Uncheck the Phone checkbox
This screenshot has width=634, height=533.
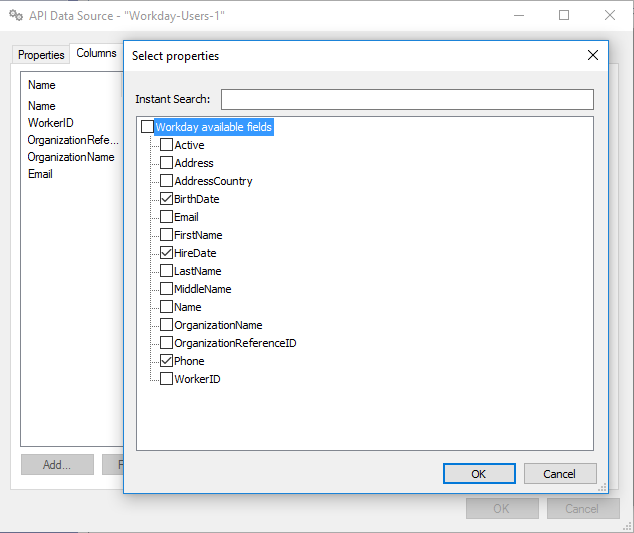(x=166, y=361)
